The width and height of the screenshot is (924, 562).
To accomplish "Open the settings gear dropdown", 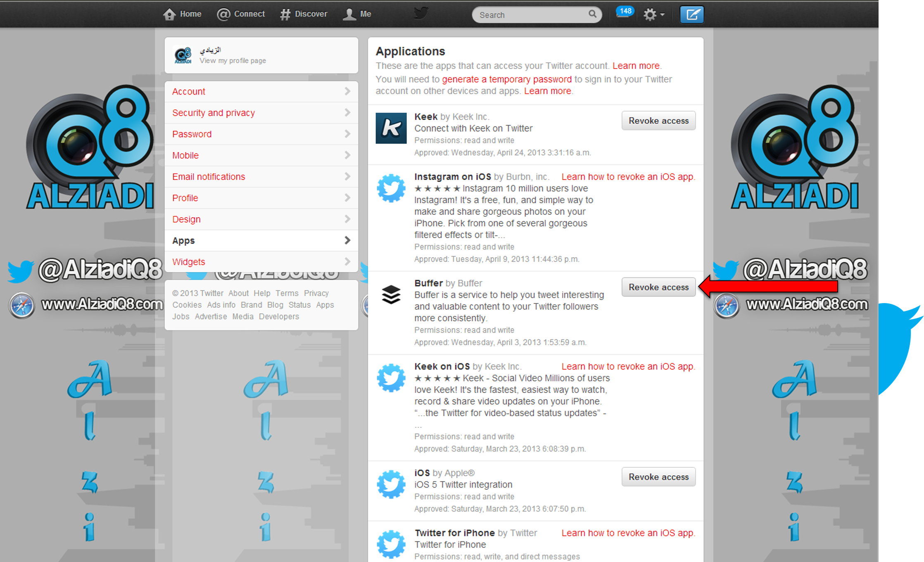I will 653,14.
